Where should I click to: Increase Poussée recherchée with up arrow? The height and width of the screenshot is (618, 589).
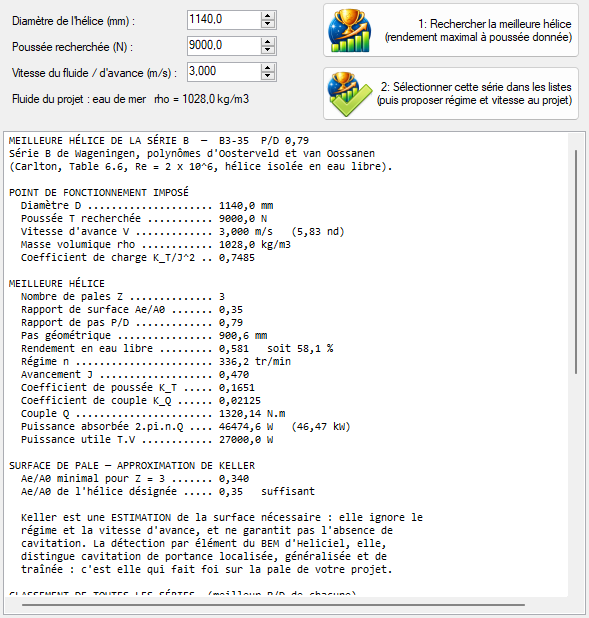pos(268,42)
